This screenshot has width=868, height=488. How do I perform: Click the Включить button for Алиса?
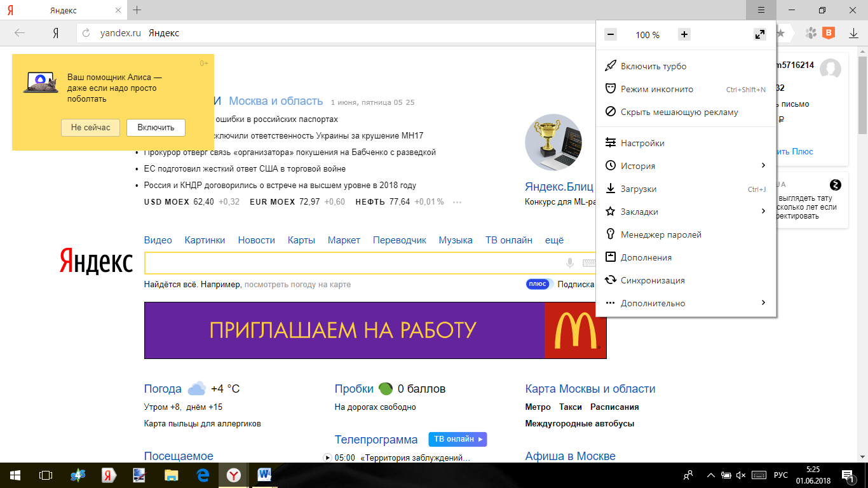[x=156, y=127]
